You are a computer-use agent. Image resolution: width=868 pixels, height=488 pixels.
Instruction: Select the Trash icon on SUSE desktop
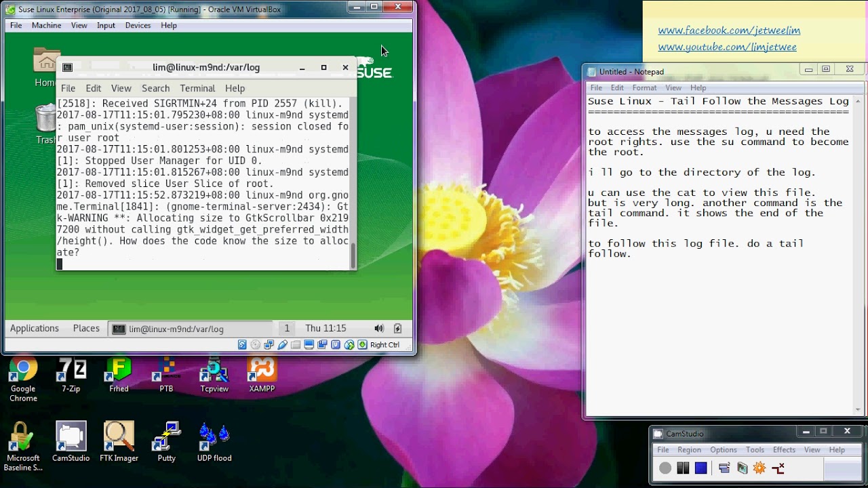pos(45,124)
